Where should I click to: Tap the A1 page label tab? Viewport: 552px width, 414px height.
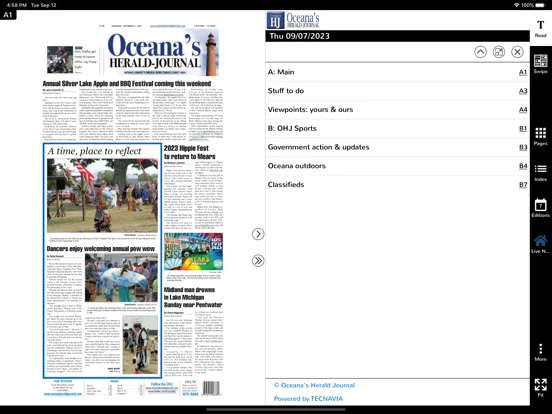point(8,15)
